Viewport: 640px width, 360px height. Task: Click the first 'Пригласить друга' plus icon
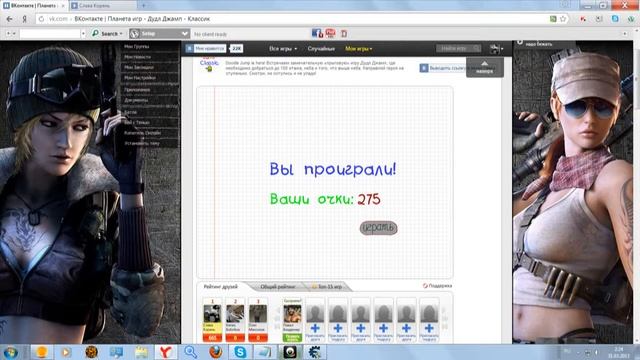coord(315,328)
